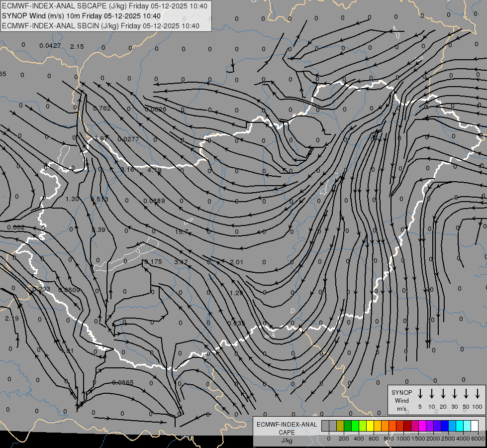
Task: Click the 3.16 CAPE value on map
Action: tap(127, 169)
